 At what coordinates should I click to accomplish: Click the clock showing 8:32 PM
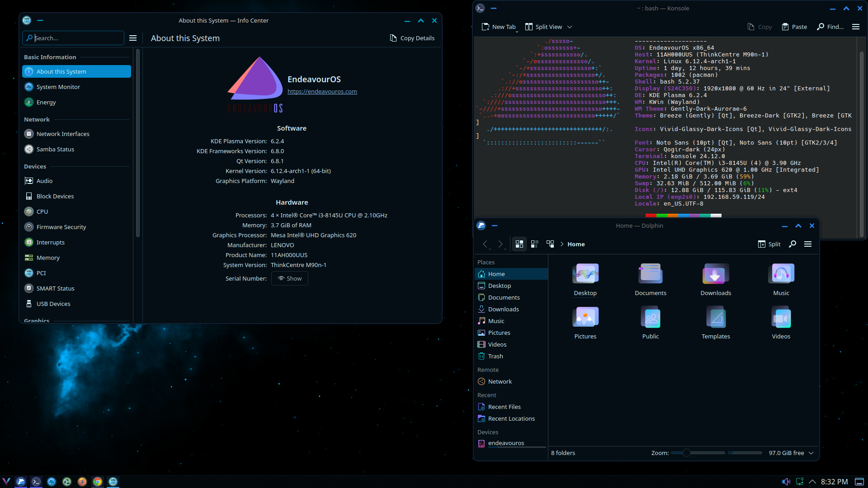835,482
